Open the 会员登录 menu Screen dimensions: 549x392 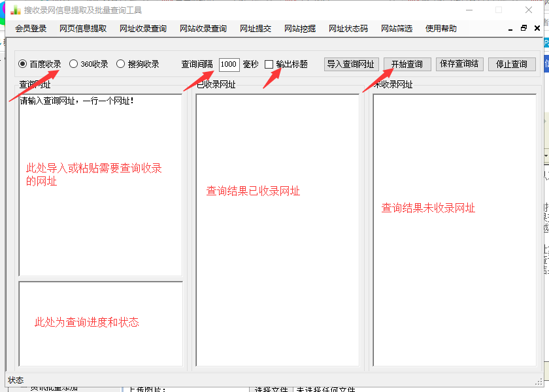coord(31,29)
